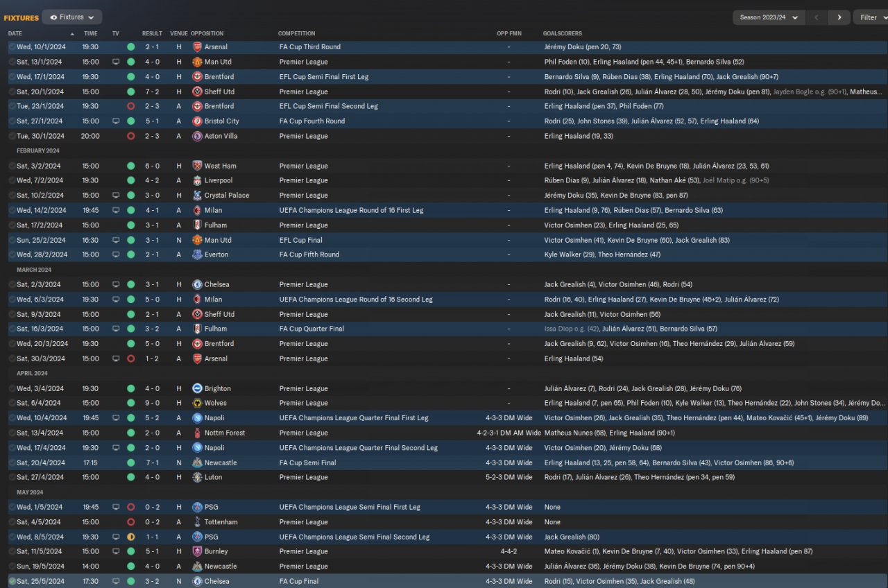Select the Crystal Palace club badge
888x588 pixels.
pos(197,196)
